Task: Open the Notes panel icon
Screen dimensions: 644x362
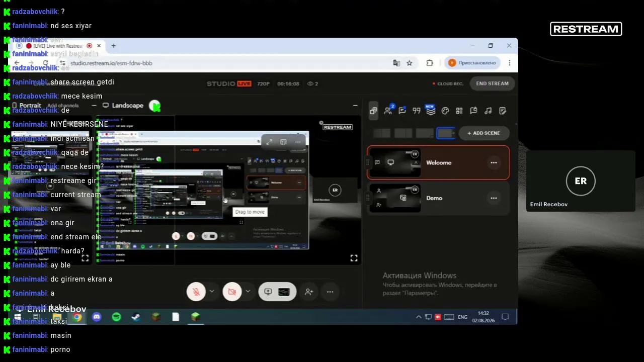Action: tap(502, 111)
